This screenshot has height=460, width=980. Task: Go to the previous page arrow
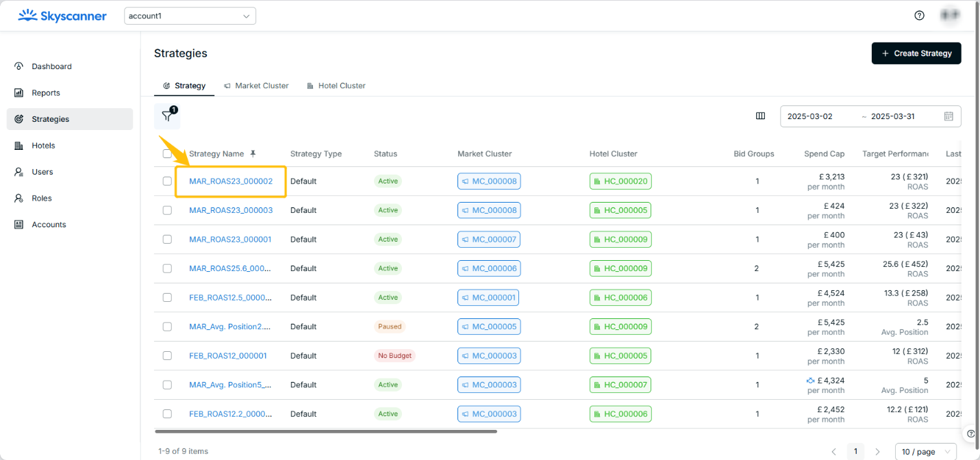click(833, 452)
